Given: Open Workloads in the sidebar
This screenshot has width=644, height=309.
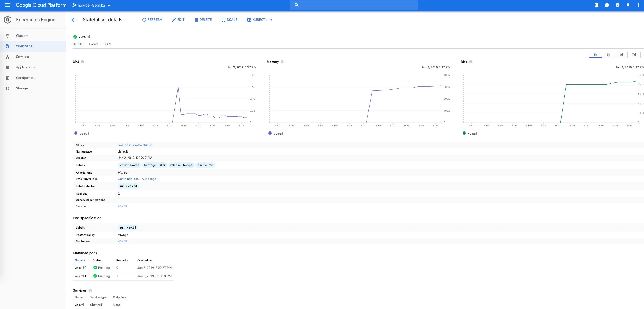Looking at the screenshot, I should tap(33, 46).
